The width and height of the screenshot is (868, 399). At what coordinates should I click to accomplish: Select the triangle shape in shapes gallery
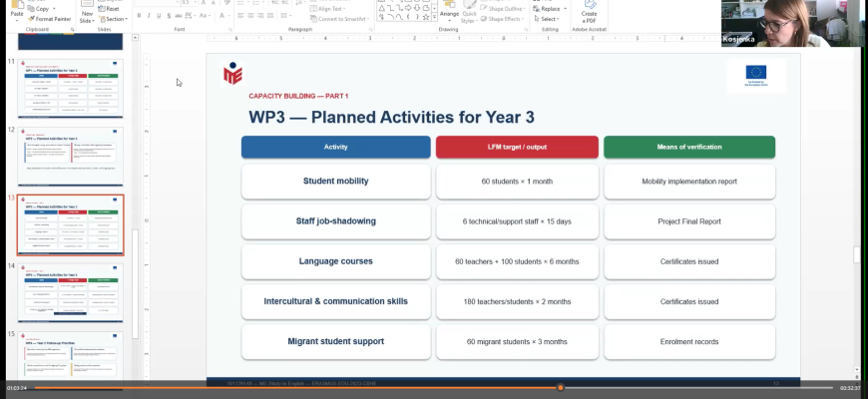point(382,8)
